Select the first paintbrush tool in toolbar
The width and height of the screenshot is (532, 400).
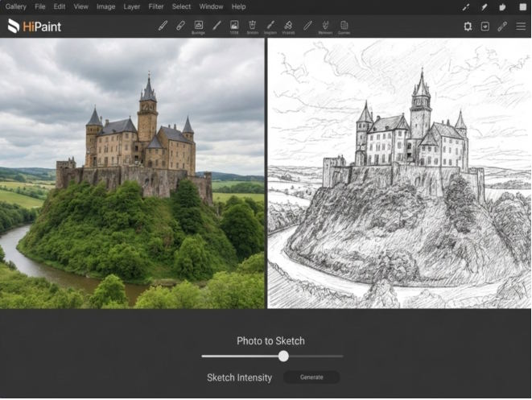click(x=163, y=26)
